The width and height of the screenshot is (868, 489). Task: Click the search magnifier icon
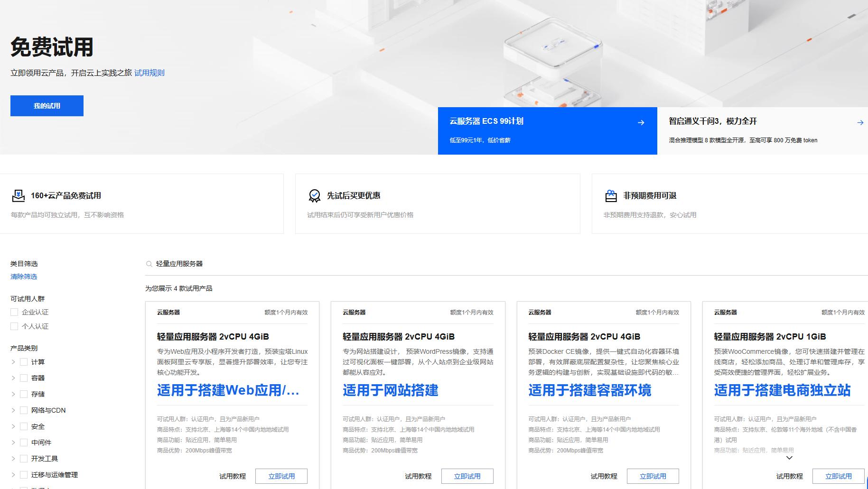(149, 264)
